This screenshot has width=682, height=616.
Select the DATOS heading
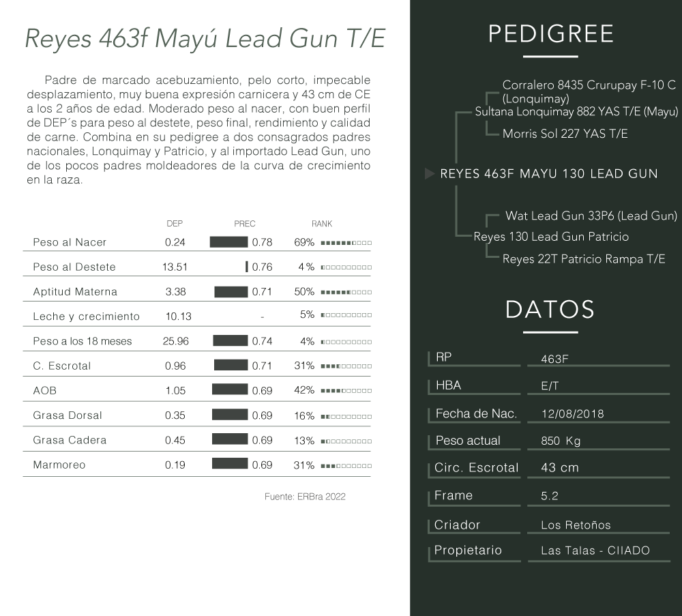[550, 309]
